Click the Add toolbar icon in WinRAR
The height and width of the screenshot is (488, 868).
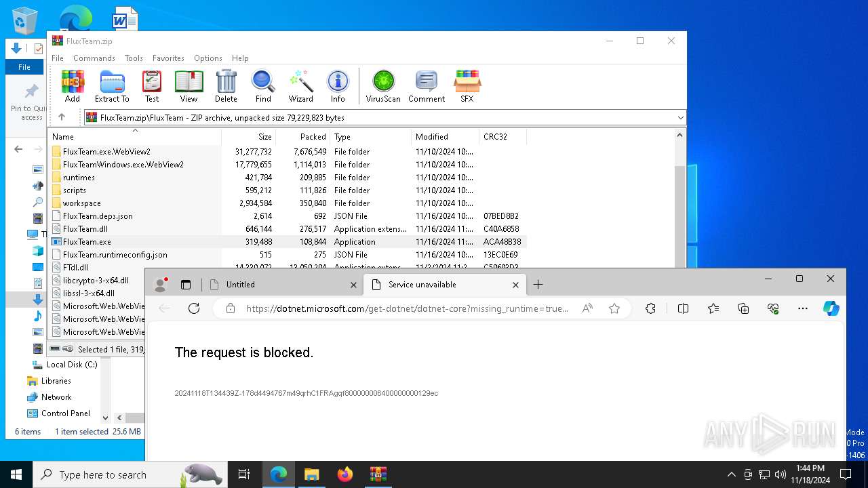coord(73,86)
